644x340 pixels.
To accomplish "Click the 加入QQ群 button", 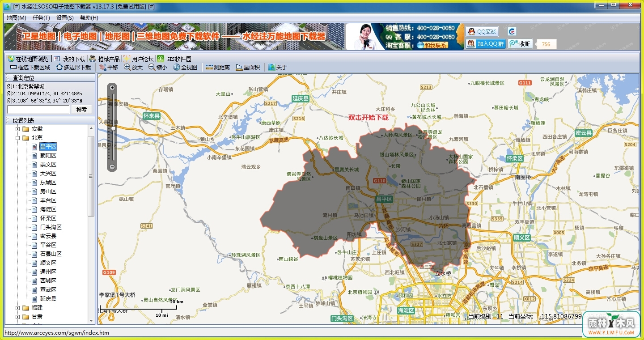I will (x=485, y=44).
